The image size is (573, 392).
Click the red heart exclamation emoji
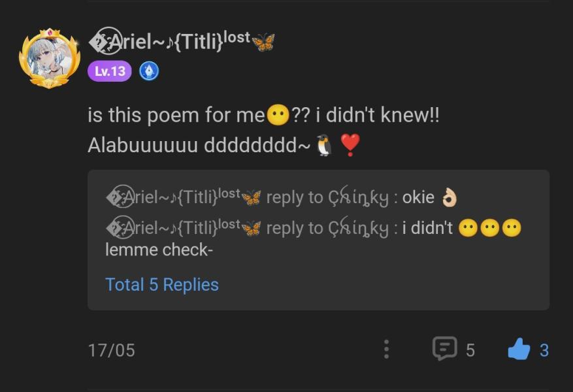[x=350, y=144]
